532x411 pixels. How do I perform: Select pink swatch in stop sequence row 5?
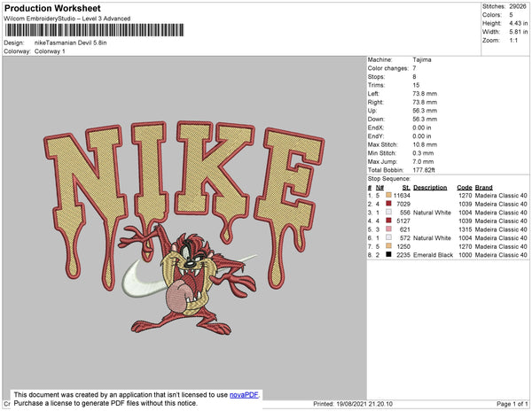389,229
